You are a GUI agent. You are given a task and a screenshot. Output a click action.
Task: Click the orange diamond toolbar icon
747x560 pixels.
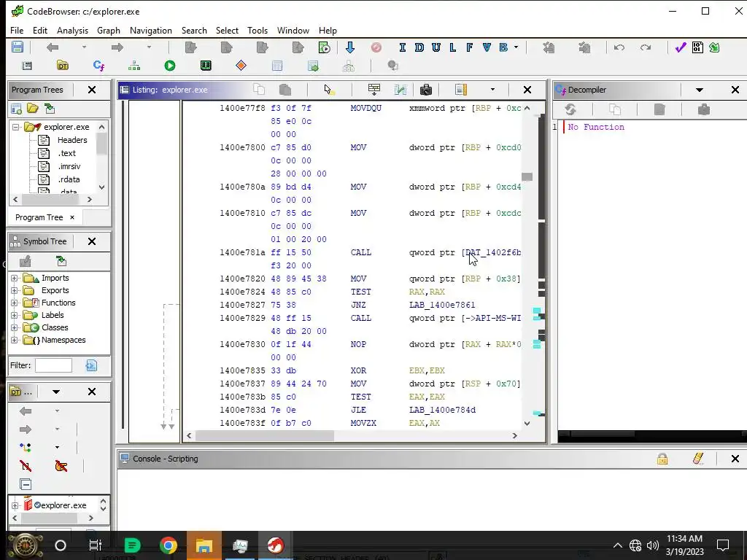pyautogui.click(x=241, y=65)
